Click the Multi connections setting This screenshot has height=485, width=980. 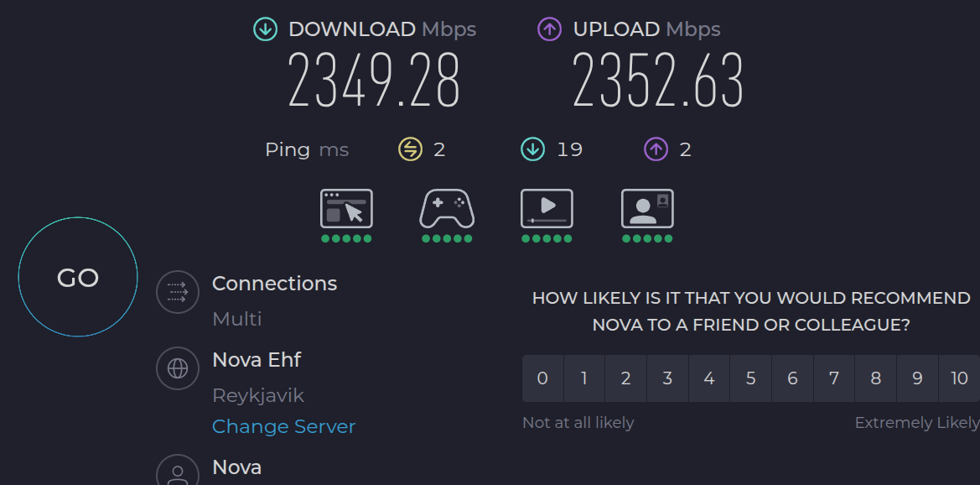pyautogui.click(x=237, y=319)
